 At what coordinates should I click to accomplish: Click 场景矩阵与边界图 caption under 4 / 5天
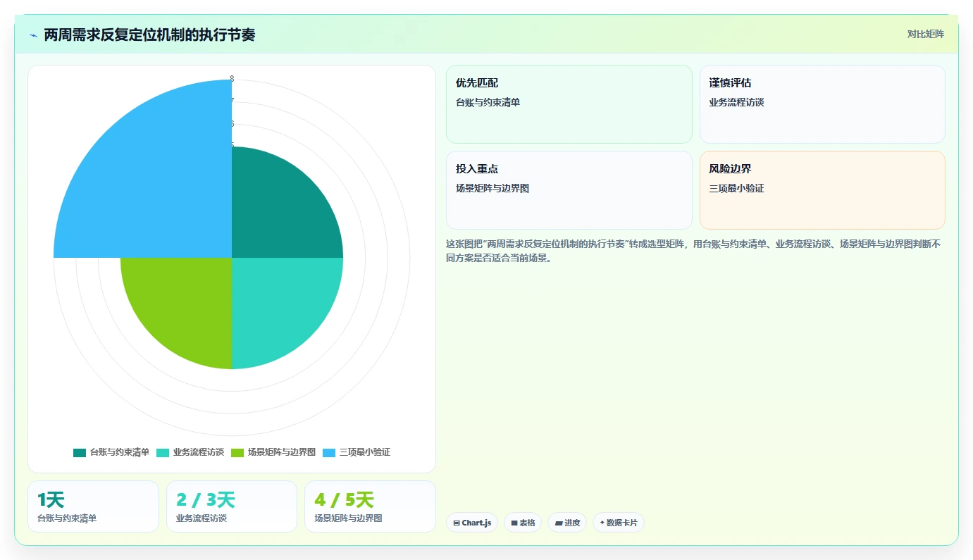348,518
